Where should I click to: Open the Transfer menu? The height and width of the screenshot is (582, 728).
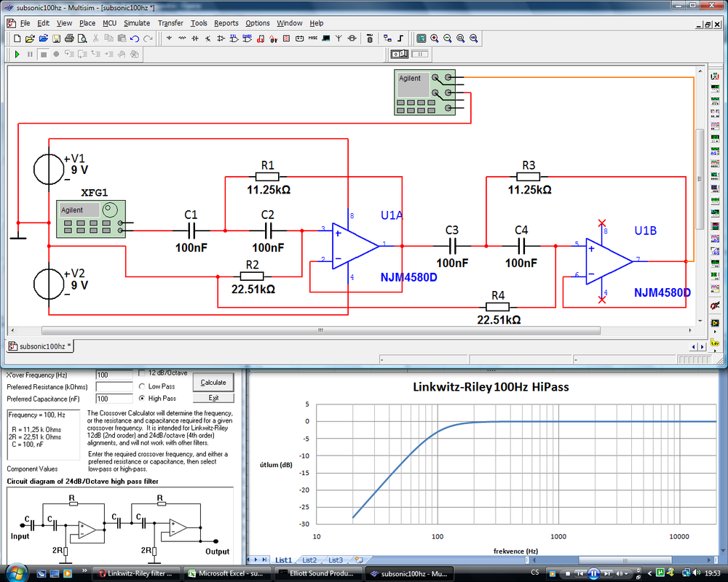[170, 23]
